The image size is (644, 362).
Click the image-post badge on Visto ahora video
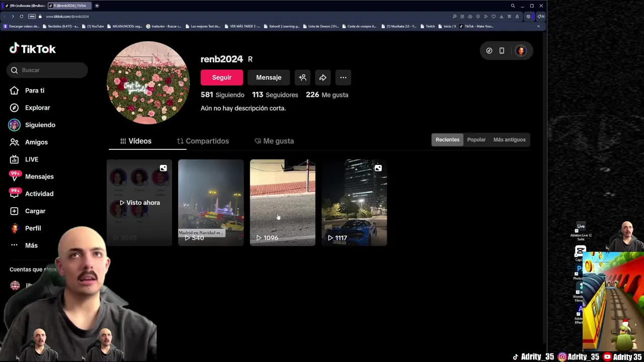(163, 168)
